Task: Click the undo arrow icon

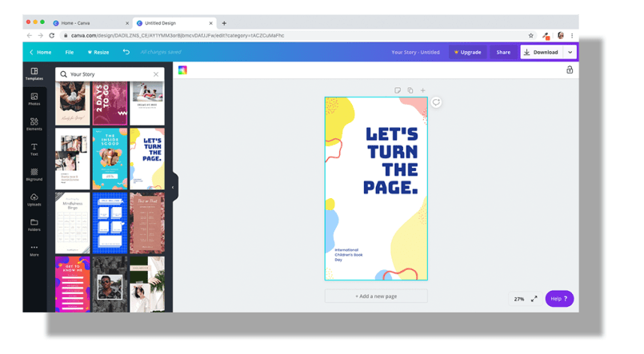Action: pyautogui.click(x=126, y=52)
